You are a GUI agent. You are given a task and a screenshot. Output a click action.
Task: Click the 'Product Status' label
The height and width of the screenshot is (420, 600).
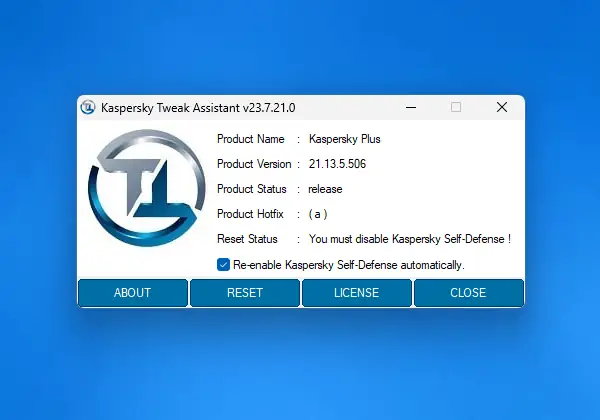tap(252, 189)
